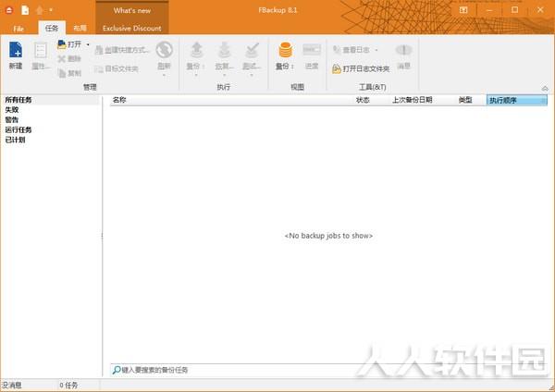Click the ribbon display options icon
This screenshot has width=555, height=392.
(x=463, y=10)
